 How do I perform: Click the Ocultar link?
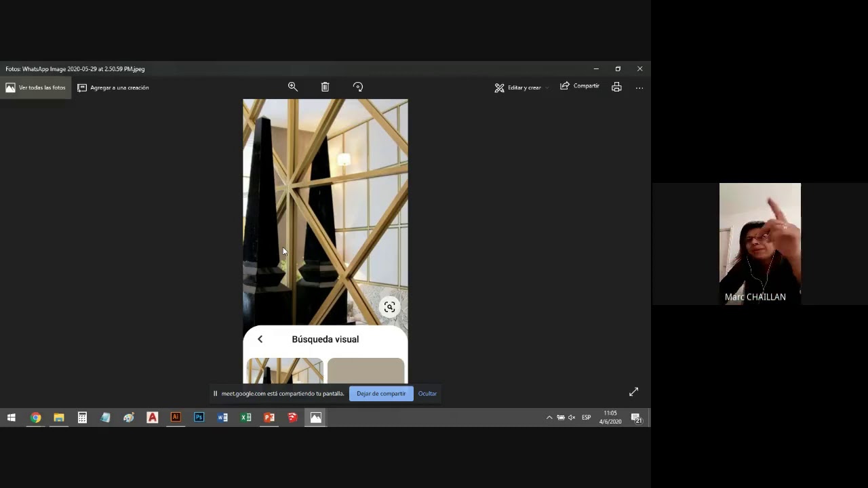pos(427,394)
